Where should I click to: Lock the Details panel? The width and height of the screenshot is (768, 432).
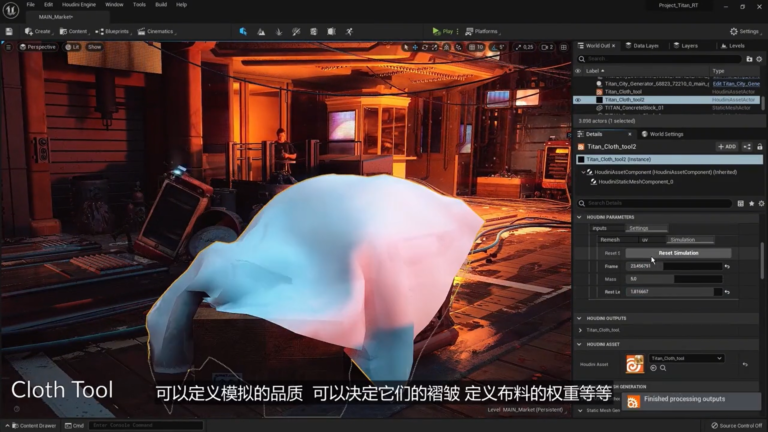[760, 146]
